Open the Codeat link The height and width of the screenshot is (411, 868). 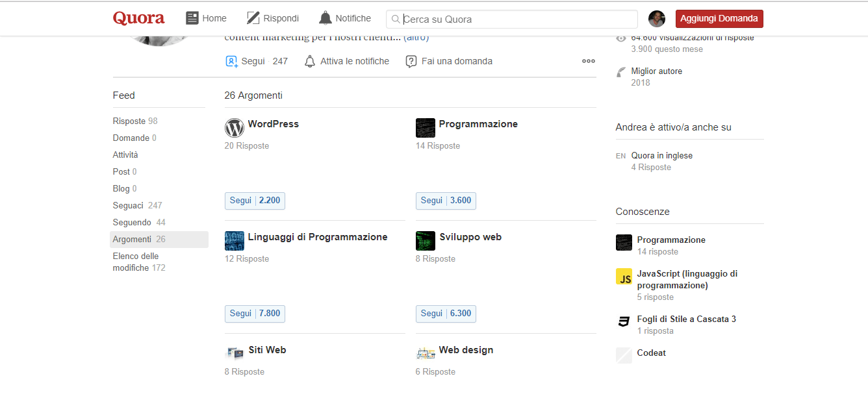(652, 353)
